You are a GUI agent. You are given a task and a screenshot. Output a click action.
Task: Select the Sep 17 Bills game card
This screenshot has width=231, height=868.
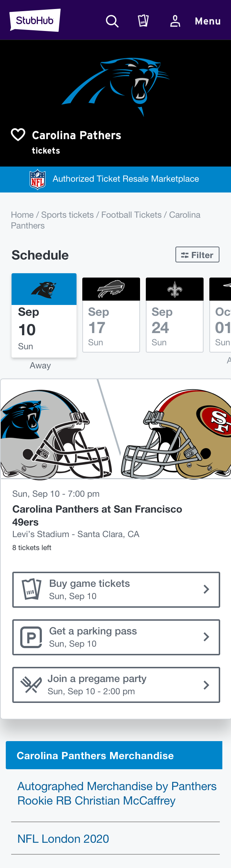pos(111,315)
